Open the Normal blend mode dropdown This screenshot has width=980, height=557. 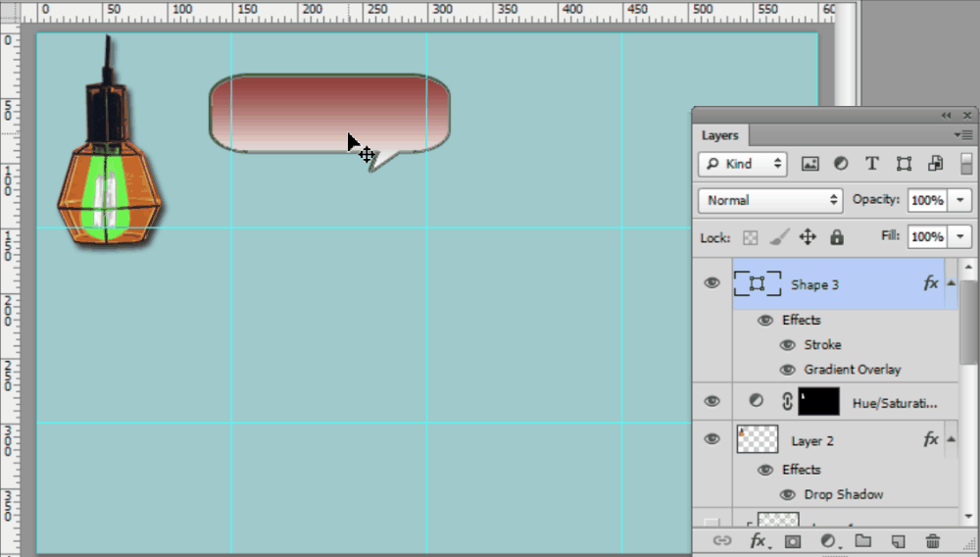[770, 200]
